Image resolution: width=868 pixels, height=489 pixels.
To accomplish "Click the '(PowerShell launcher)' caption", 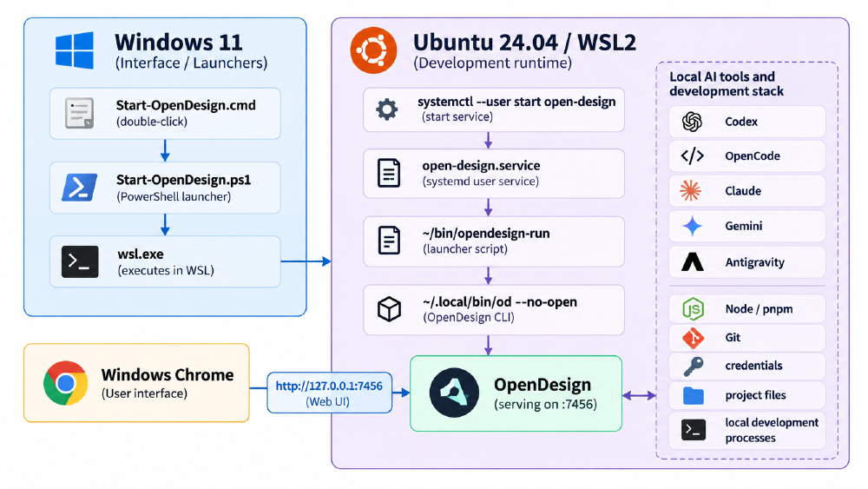I will tap(174, 196).
